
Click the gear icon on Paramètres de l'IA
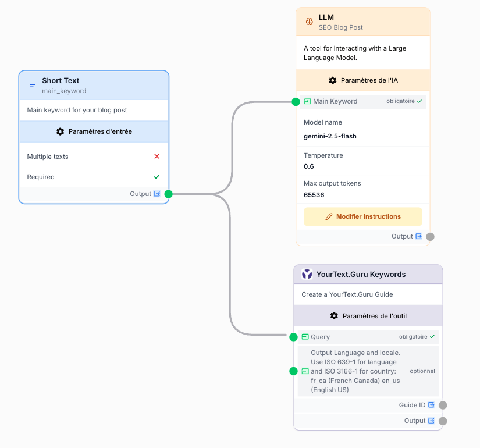point(333,80)
